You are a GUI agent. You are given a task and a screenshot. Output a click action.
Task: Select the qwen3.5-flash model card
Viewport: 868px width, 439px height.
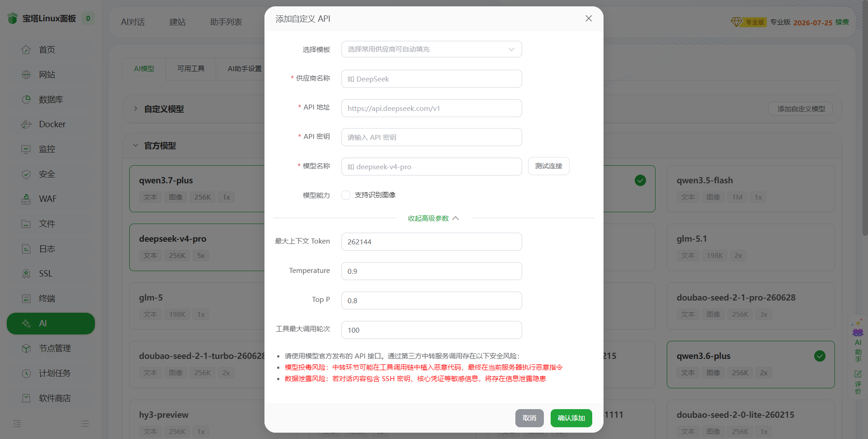(750, 189)
